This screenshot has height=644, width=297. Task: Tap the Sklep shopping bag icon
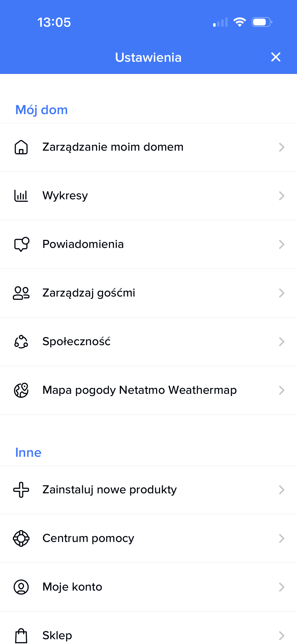[x=21, y=635]
